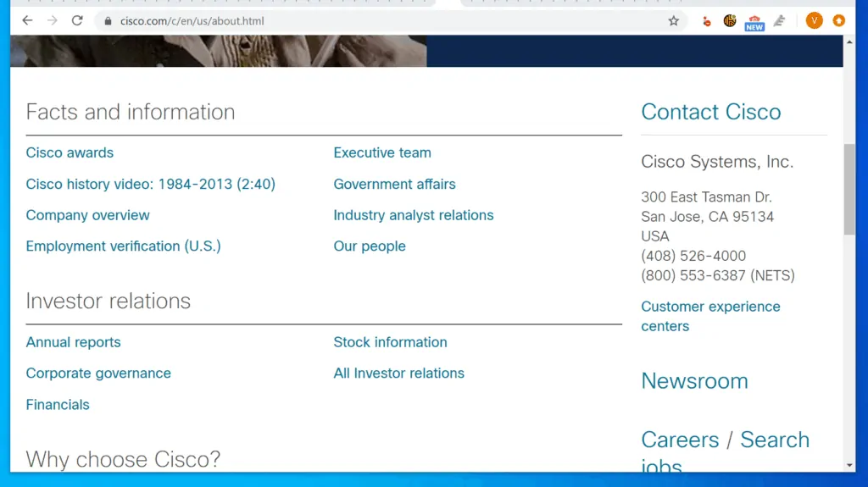Click the phone number (408) 526-4000

pos(693,256)
